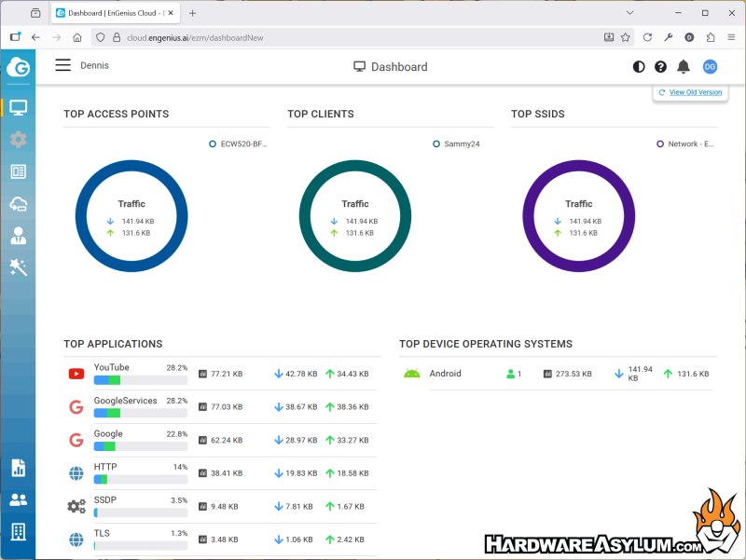The width and height of the screenshot is (746, 560).
Task: Click the View Old Version link
Action: (695, 92)
